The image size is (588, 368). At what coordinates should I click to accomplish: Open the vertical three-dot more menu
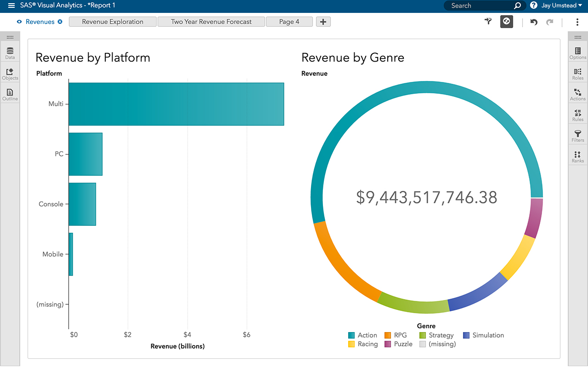pyautogui.click(x=577, y=22)
